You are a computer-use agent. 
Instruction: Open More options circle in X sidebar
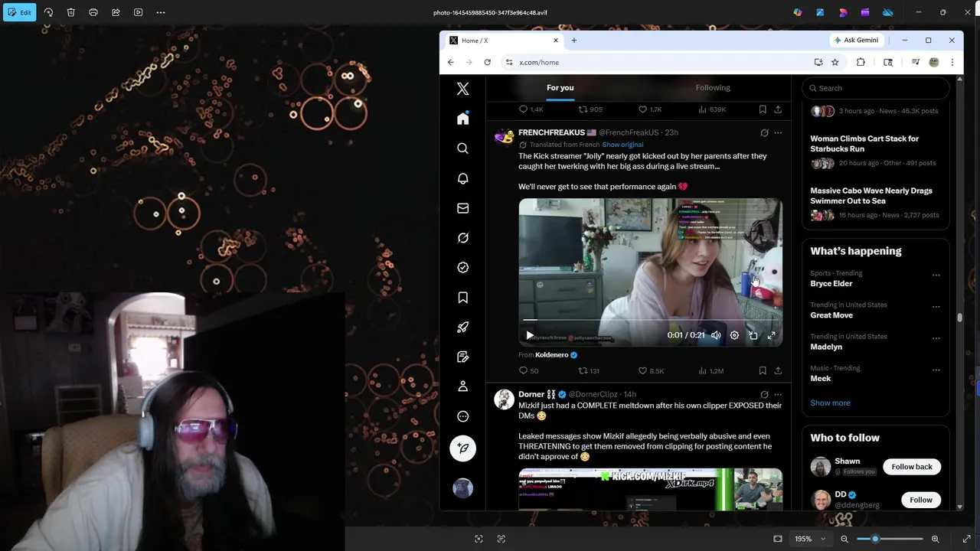[x=462, y=417]
